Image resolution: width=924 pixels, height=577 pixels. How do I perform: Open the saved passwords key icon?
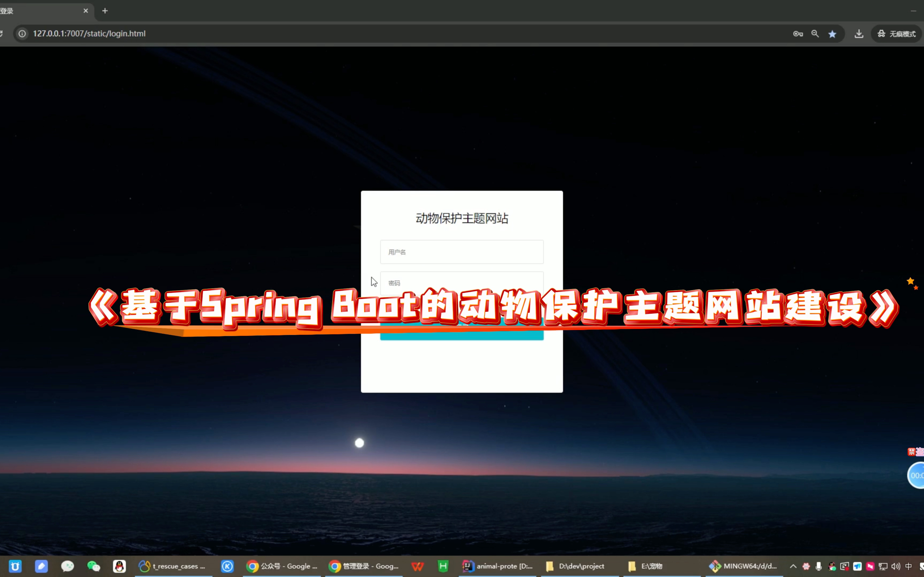(798, 34)
